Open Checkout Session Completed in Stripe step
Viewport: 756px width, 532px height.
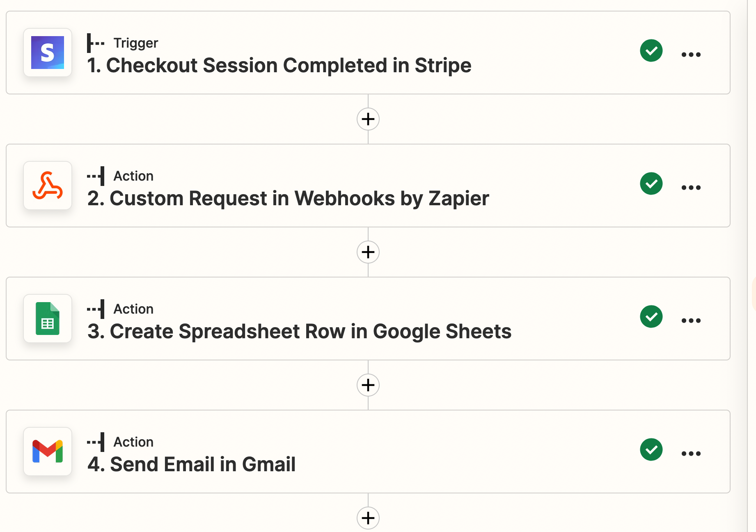279,66
